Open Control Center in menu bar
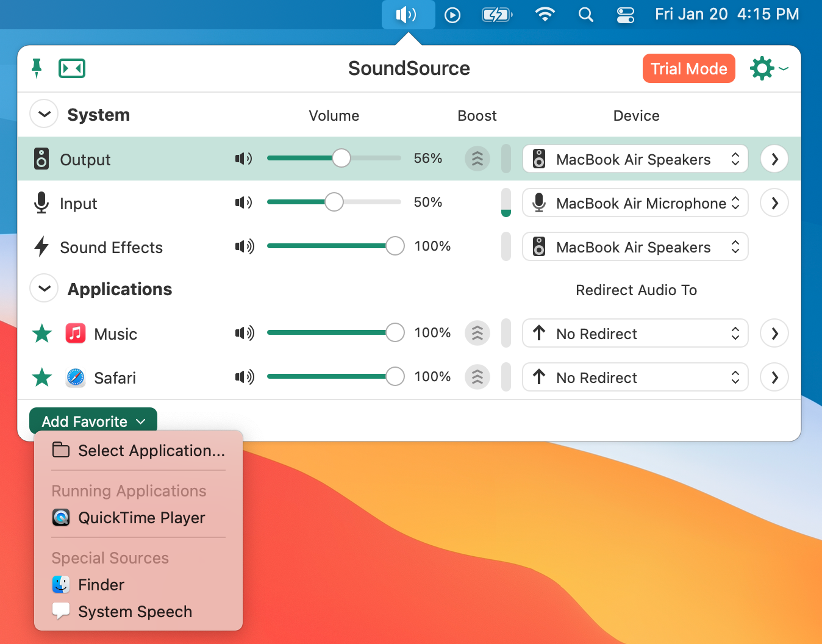 (x=626, y=15)
